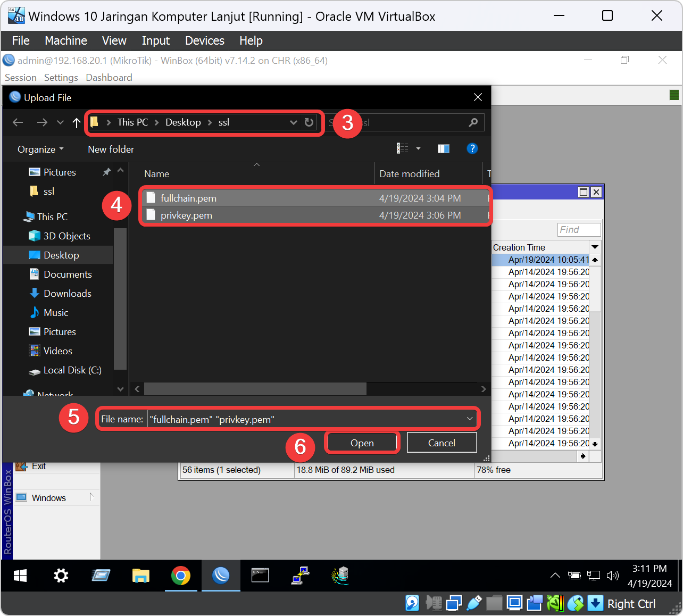This screenshot has width=683, height=616.
Task: Click the Find field in File List
Action: pyautogui.click(x=579, y=230)
